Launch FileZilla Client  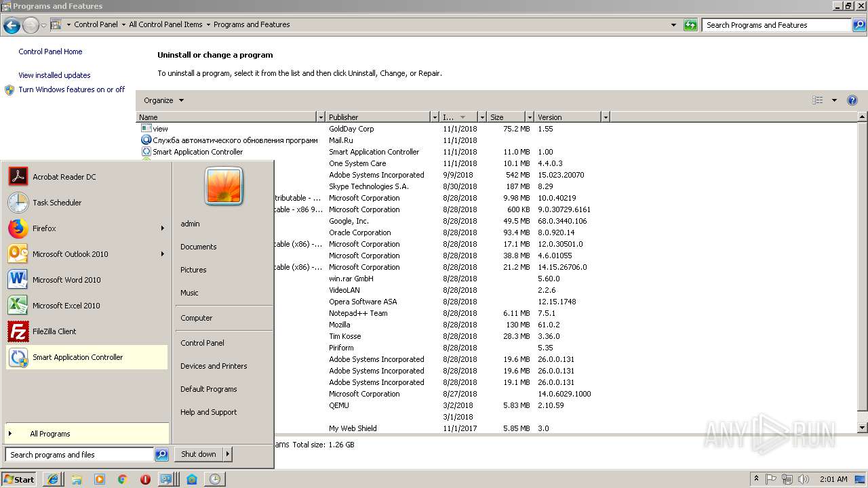pos(86,331)
